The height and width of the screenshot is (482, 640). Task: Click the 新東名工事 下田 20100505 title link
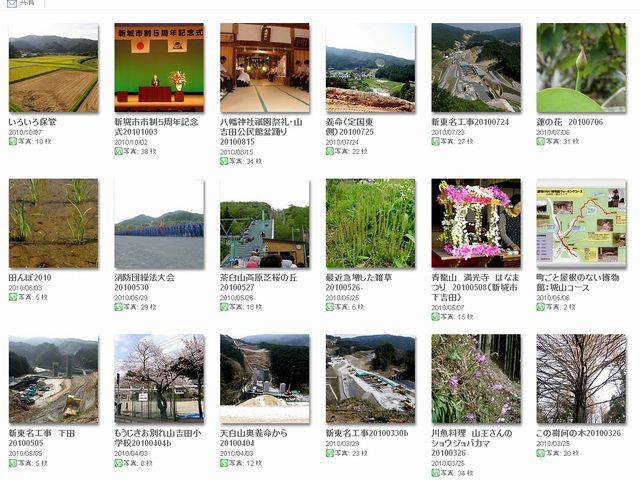pos(42,438)
